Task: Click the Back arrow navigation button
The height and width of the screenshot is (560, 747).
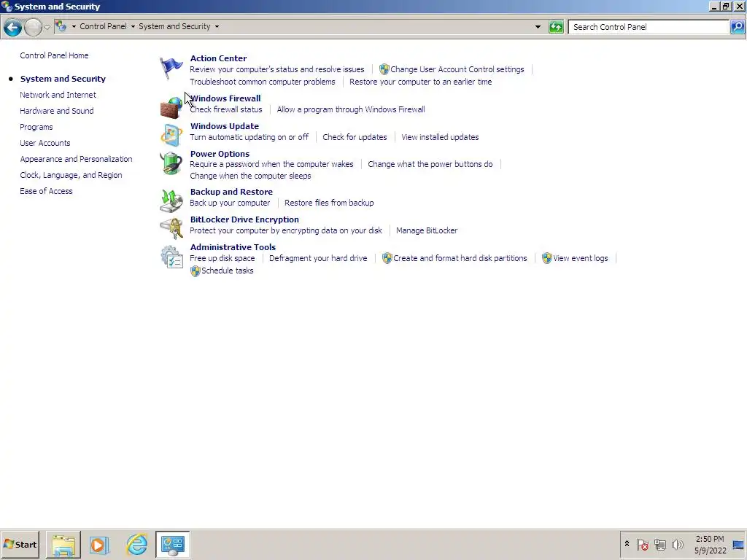Action: [x=13, y=27]
